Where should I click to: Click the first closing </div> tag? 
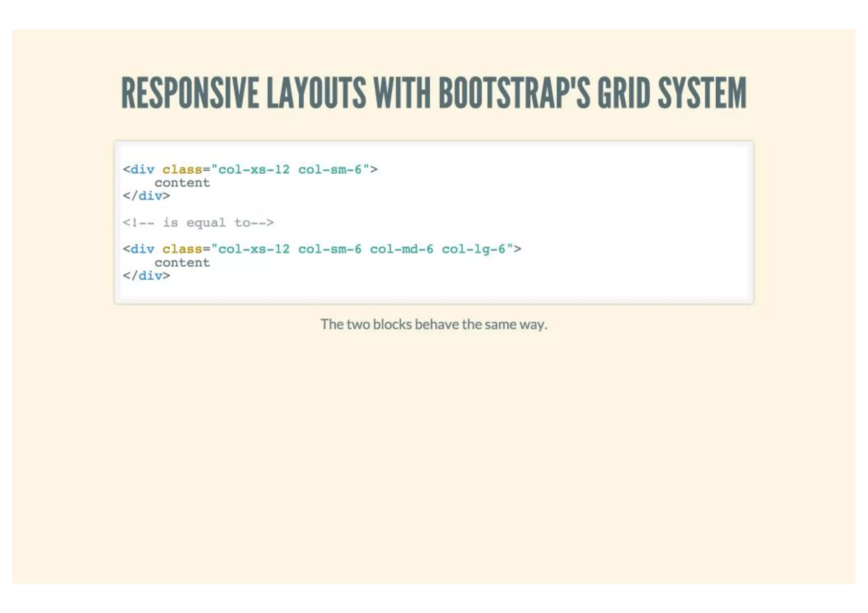[x=146, y=196]
